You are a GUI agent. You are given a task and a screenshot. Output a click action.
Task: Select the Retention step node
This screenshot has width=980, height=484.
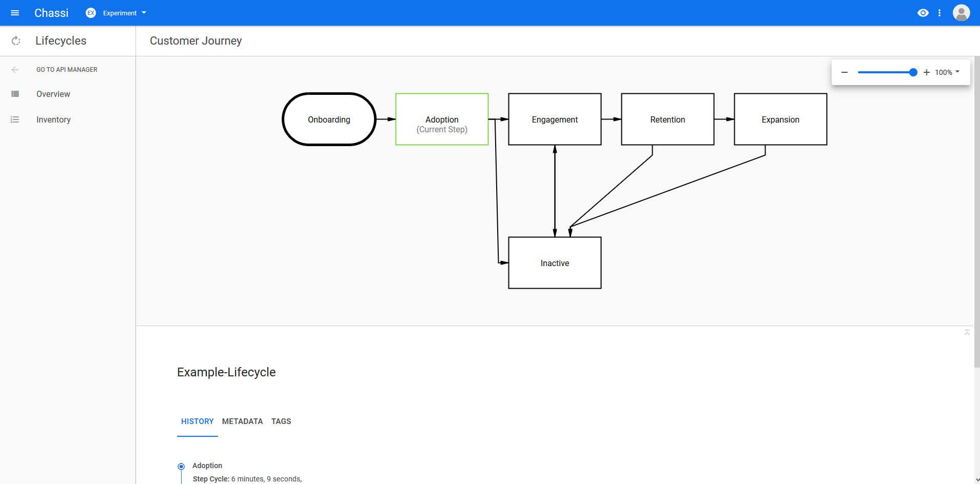pyautogui.click(x=668, y=119)
